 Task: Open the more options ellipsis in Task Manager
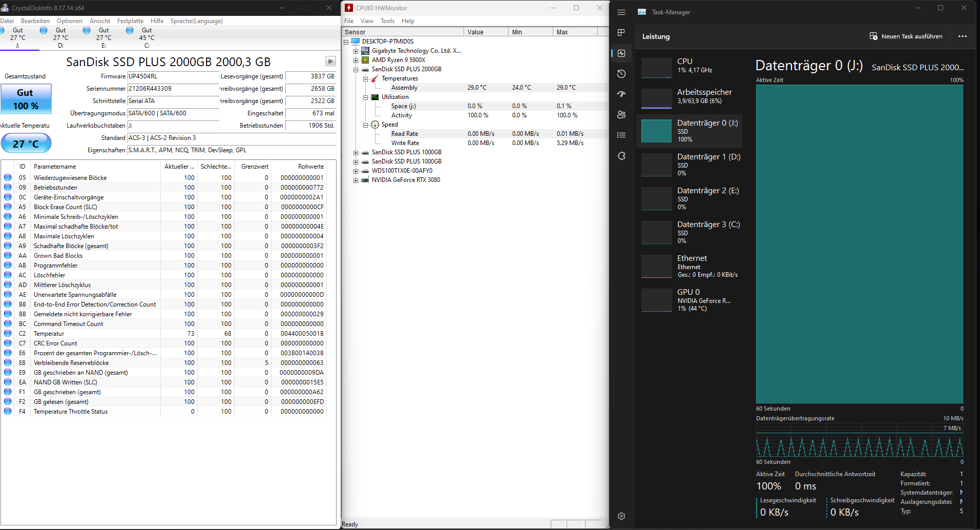(x=963, y=36)
